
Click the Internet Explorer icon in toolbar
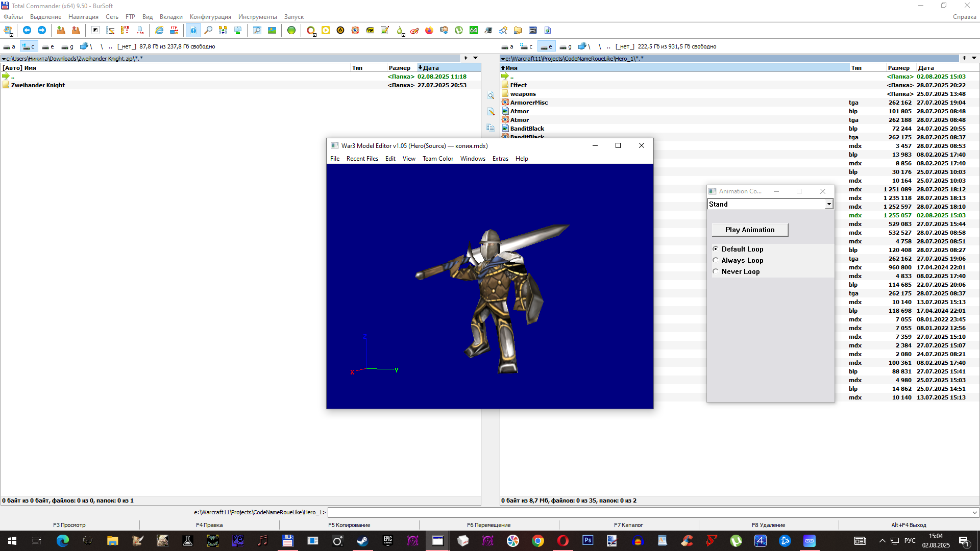[159, 30]
